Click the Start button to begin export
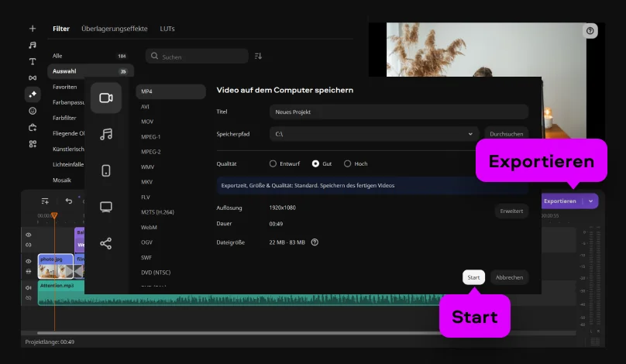The height and width of the screenshot is (364, 626). [473, 277]
